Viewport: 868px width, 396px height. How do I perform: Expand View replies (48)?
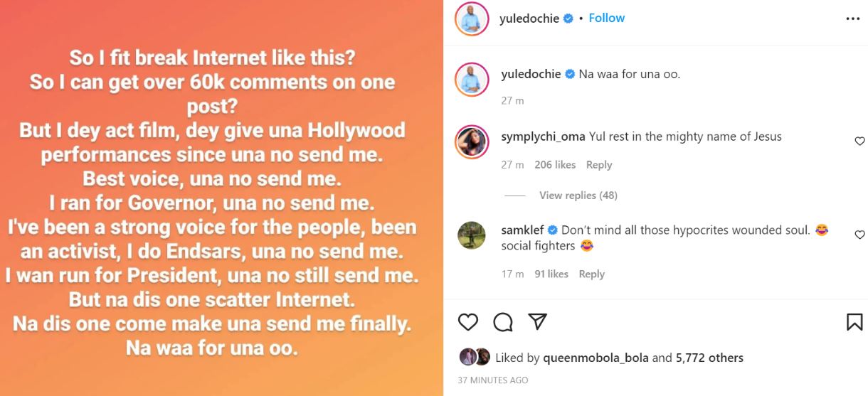coord(578,196)
